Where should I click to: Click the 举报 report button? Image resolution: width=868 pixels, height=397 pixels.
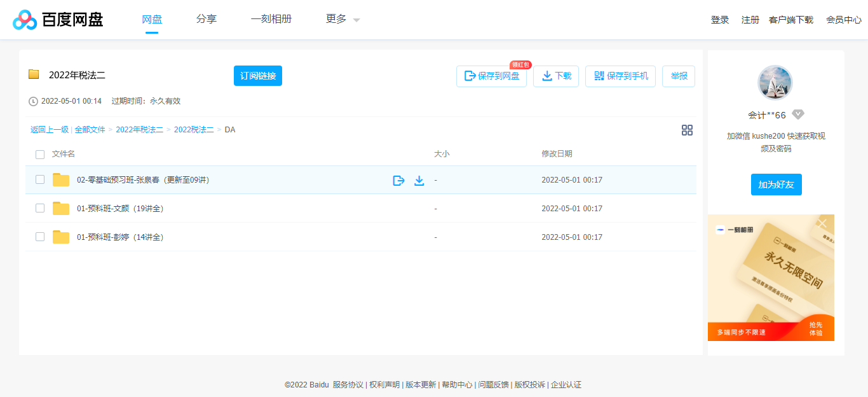(679, 76)
